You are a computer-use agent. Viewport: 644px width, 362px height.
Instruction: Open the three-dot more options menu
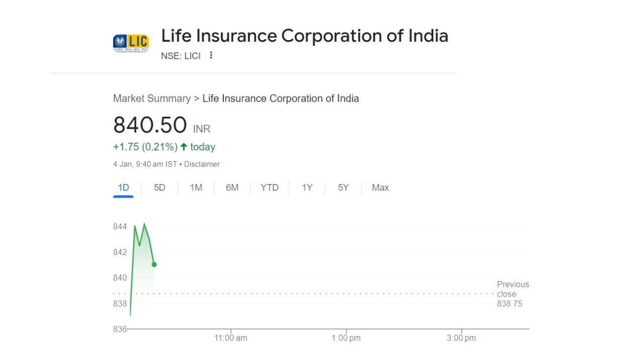click(x=211, y=55)
